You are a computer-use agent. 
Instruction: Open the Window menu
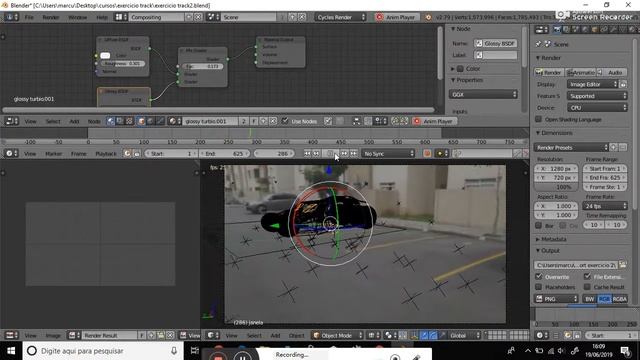78,17
